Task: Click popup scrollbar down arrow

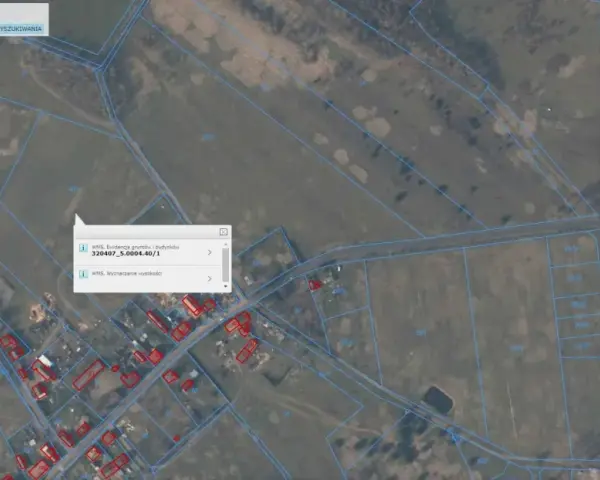Action: pyautogui.click(x=225, y=286)
